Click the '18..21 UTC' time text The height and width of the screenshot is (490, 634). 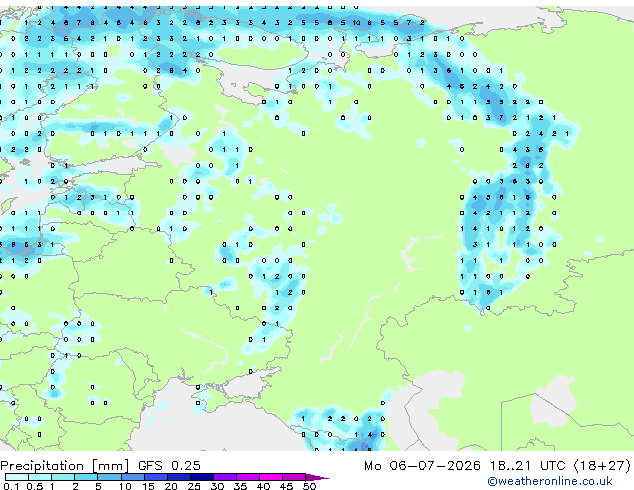point(528,466)
